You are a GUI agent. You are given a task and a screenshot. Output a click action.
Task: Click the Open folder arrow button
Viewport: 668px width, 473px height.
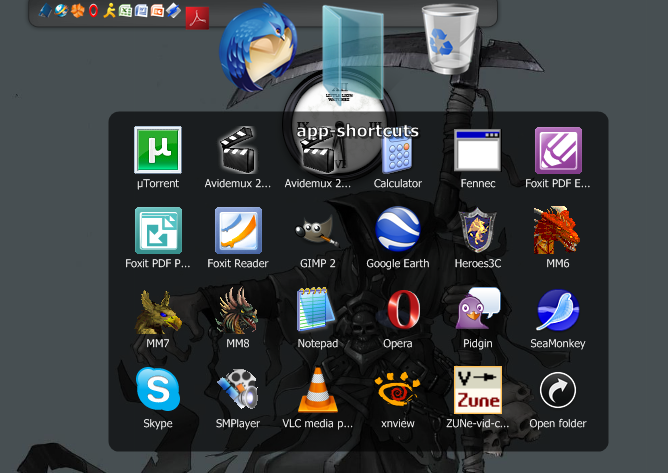coord(558,390)
